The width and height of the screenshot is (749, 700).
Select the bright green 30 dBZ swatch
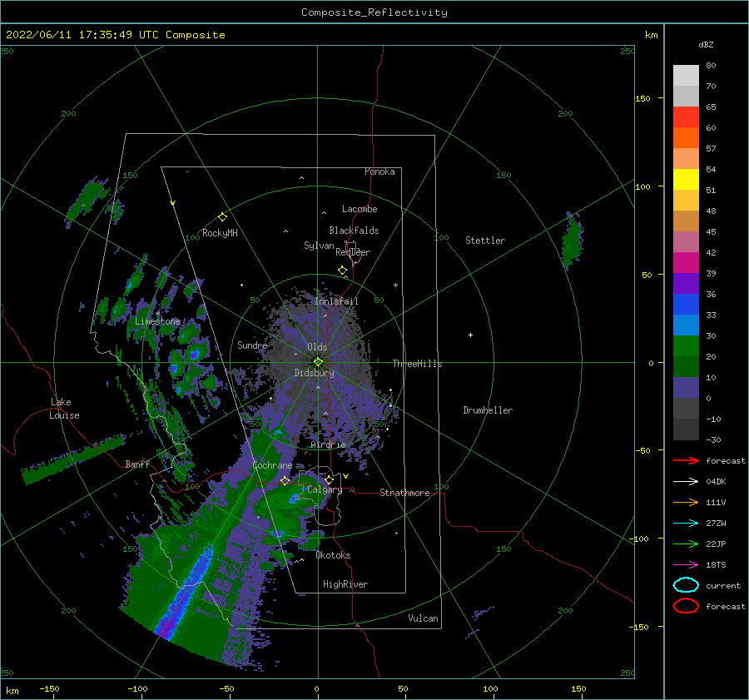pyautogui.click(x=686, y=345)
